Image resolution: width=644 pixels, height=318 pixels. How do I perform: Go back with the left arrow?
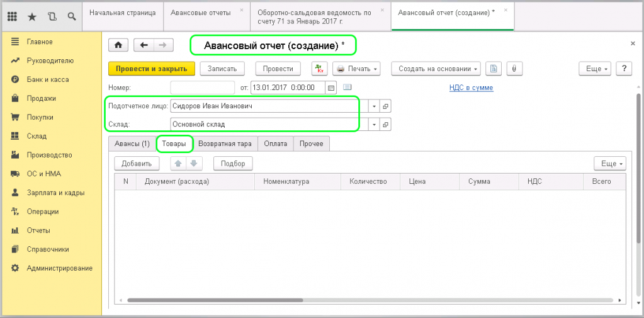coord(144,45)
